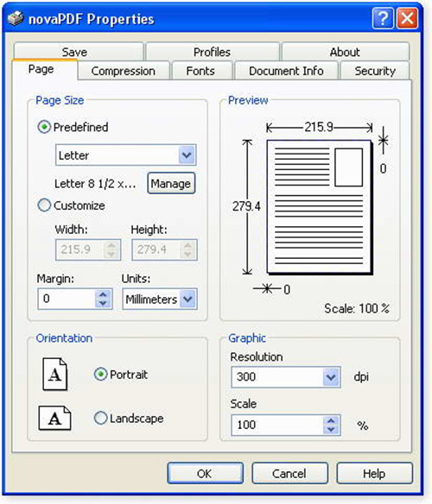Screen dimensions: 432x504
Task: Click the landscape page orientation icon
Action: click(x=54, y=418)
